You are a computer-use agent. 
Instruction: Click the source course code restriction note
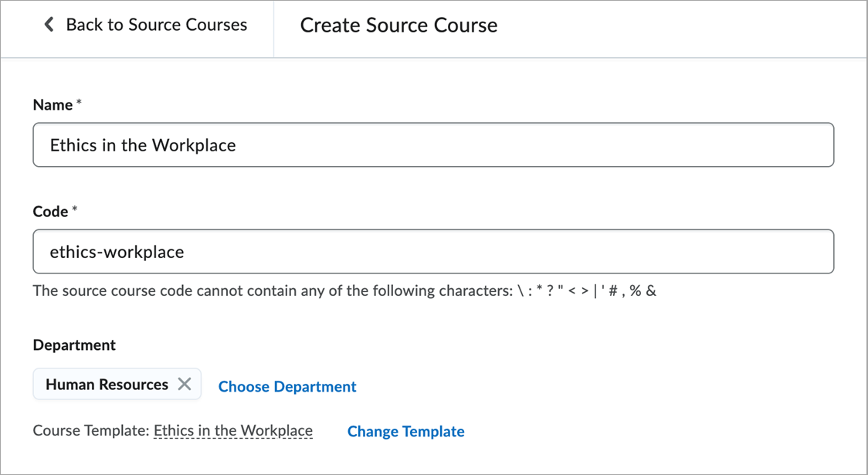pos(270,291)
